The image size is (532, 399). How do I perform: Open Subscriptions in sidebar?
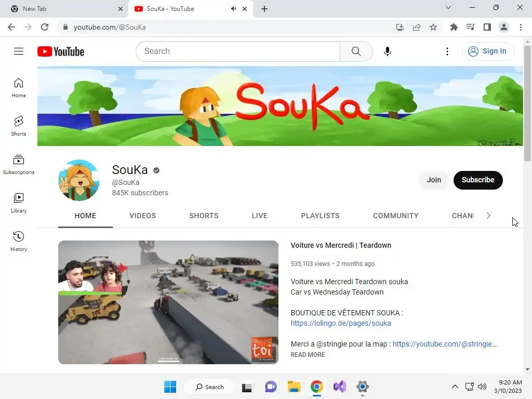(19, 165)
